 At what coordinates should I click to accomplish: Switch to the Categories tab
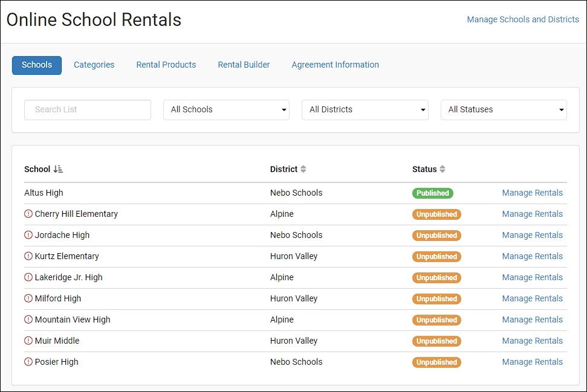(x=94, y=65)
